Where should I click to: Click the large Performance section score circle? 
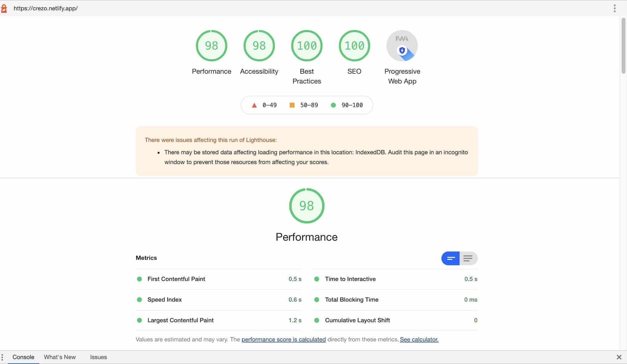[307, 206]
